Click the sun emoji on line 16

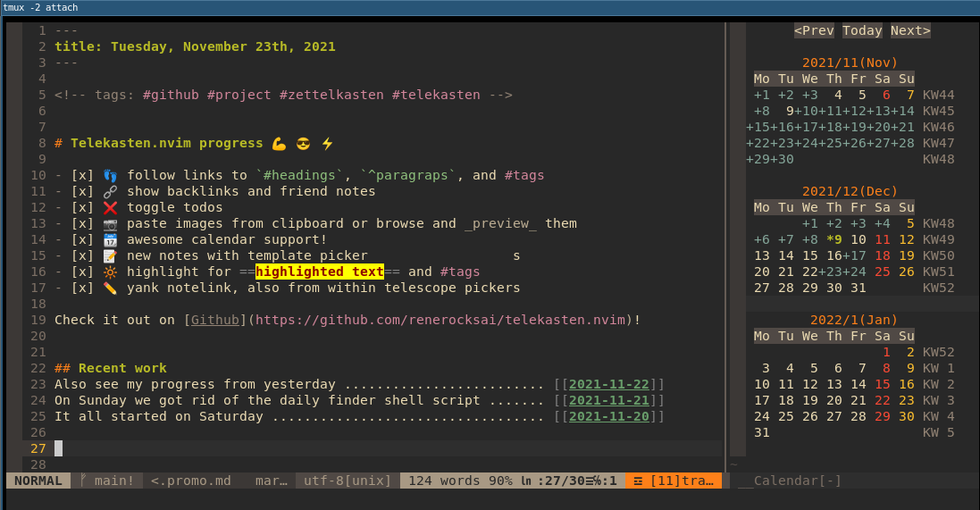110,272
